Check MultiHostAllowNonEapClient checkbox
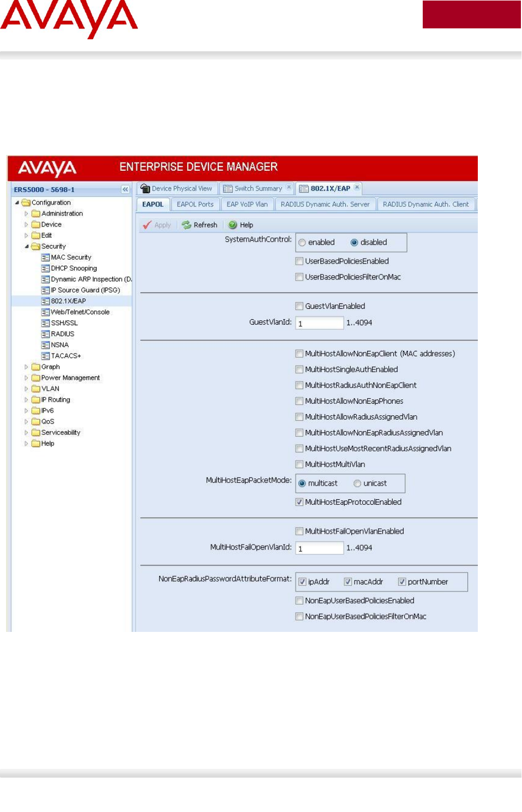This screenshot has height=812, width=522. pos(299,354)
